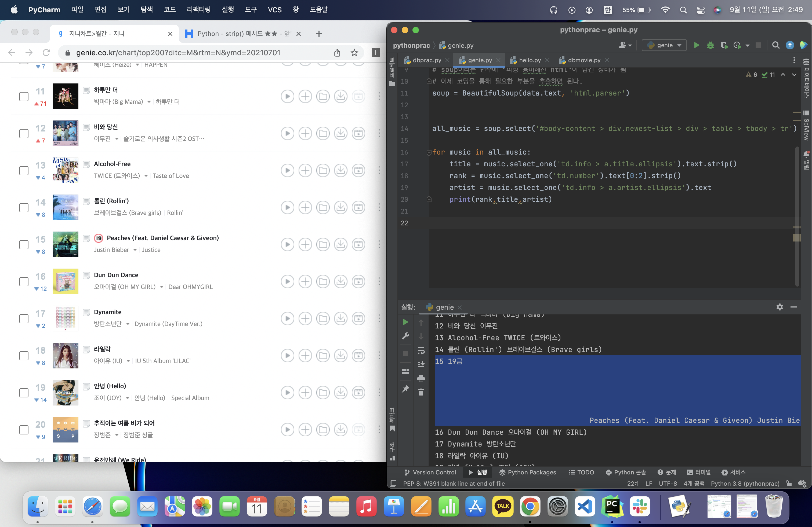Screen dimensions: 812x527
Task: Check the box for 비와 당신
Action: (24, 134)
